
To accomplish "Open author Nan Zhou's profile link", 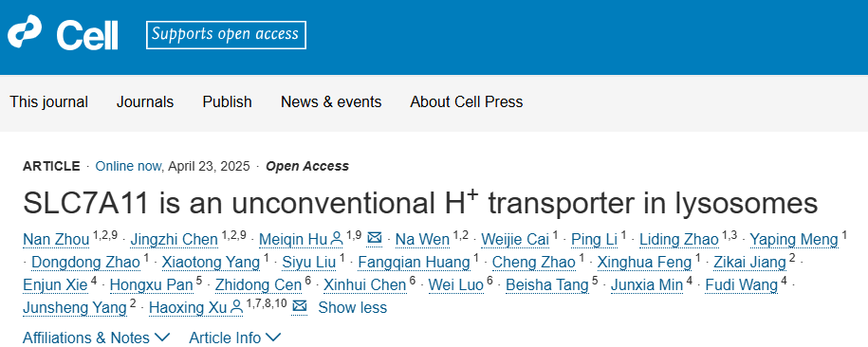I will 56,240.
